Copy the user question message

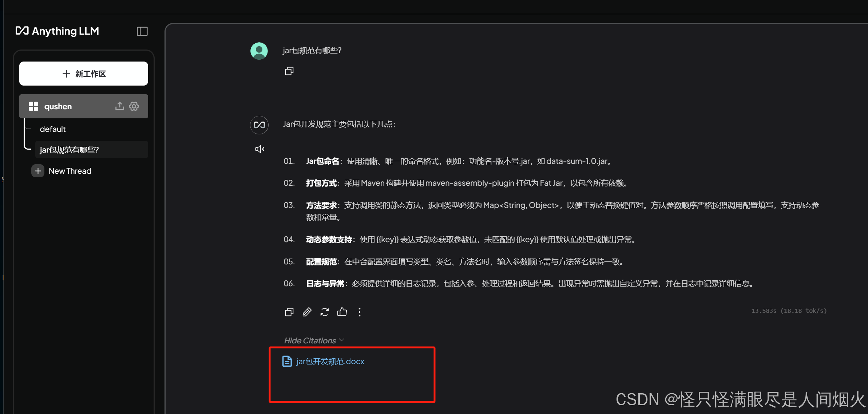pyautogui.click(x=289, y=71)
